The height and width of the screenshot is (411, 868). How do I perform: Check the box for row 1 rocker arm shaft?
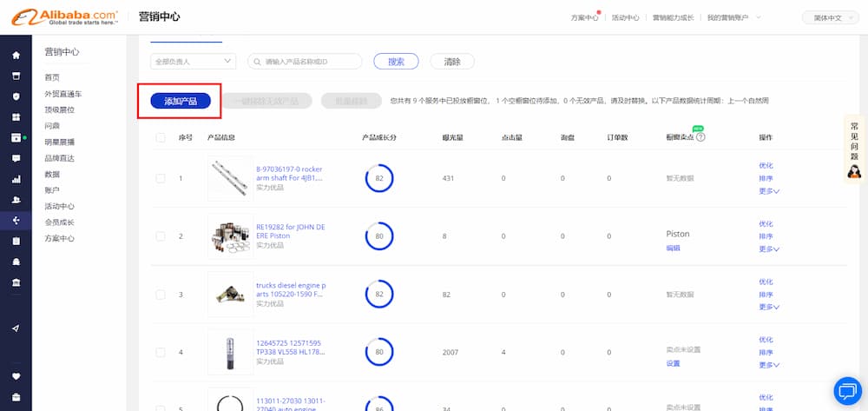pyautogui.click(x=161, y=178)
